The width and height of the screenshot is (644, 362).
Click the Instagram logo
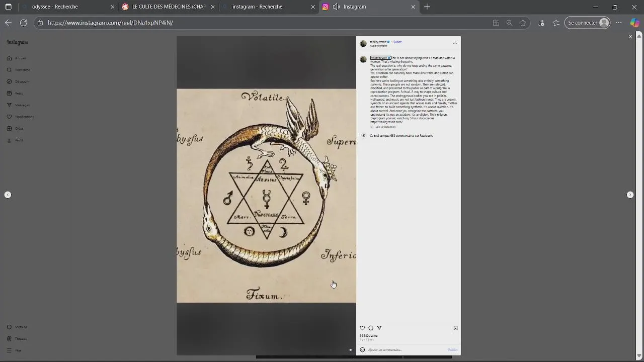point(17,42)
